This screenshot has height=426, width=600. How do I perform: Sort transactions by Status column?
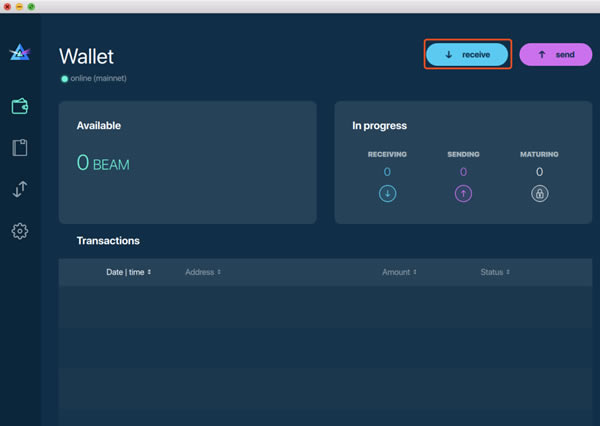point(495,272)
